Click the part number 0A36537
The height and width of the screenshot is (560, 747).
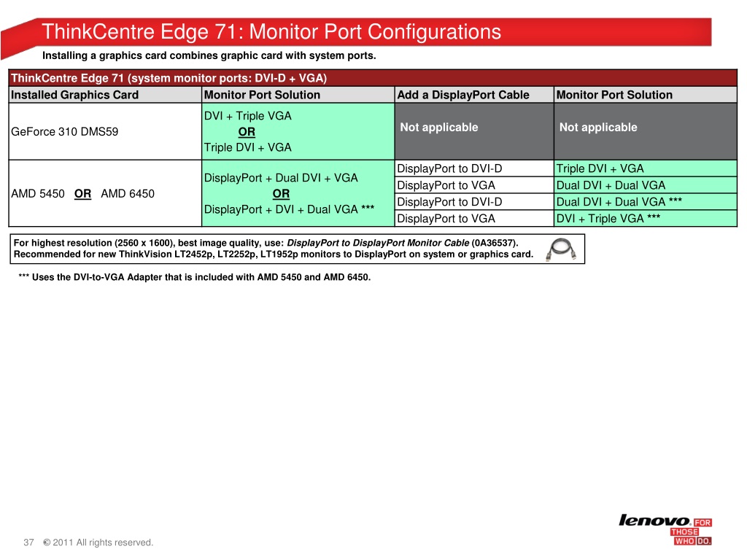pos(494,243)
